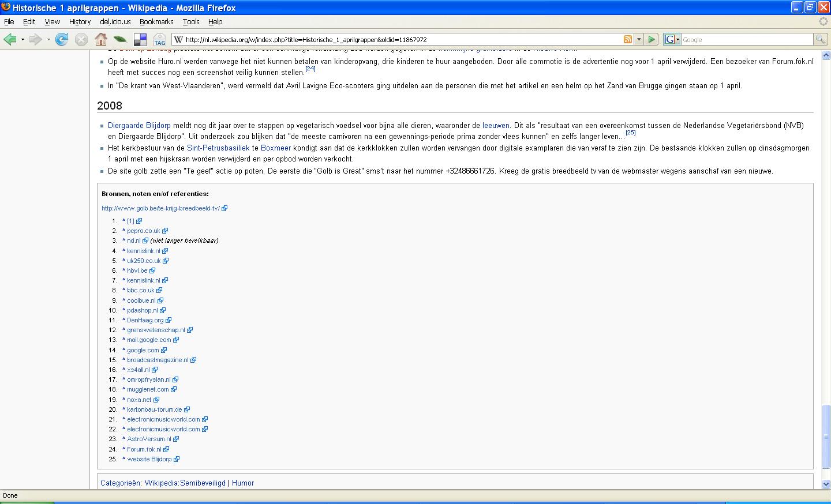Click external-link icon after golb.be URL
This screenshot has height=504, width=831.
coord(224,208)
